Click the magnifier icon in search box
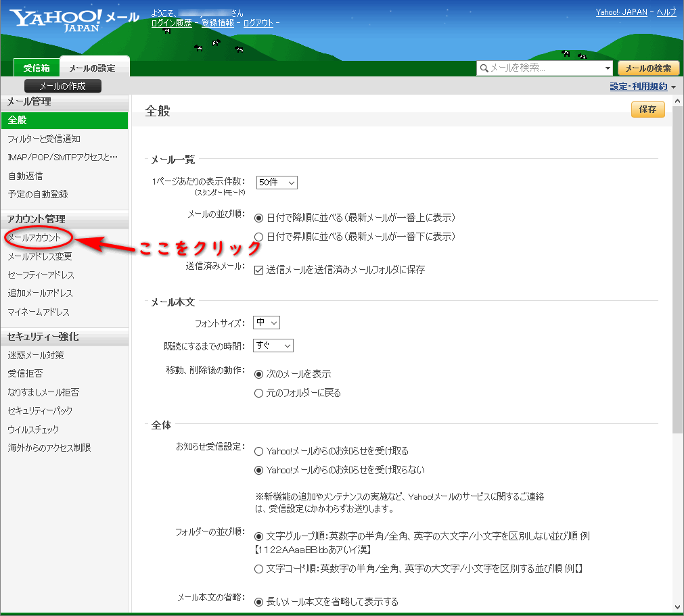The width and height of the screenshot is (684, 616). point(484,68)
